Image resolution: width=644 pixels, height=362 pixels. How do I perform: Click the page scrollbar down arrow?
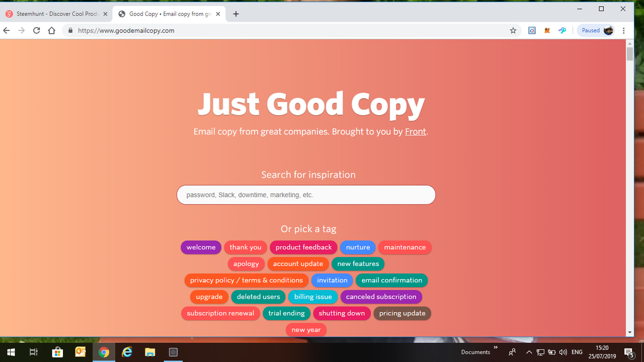click(630, 332)
